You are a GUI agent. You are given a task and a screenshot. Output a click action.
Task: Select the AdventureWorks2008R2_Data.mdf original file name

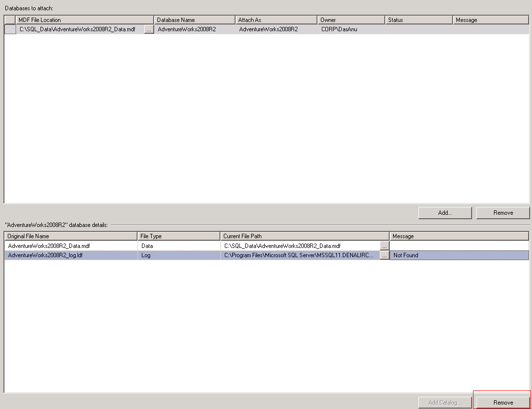[49, 245]
